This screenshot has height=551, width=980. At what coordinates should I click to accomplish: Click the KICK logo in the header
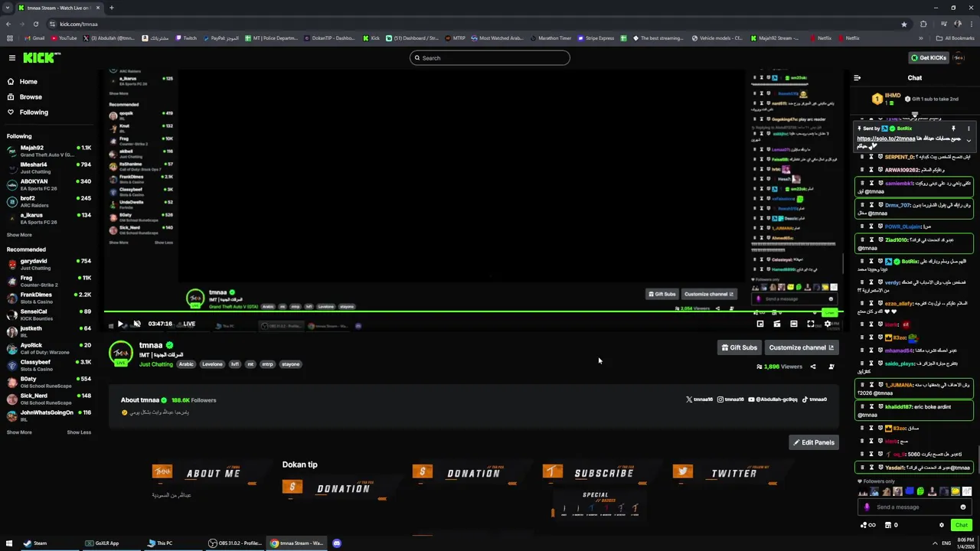click(41, 58)
